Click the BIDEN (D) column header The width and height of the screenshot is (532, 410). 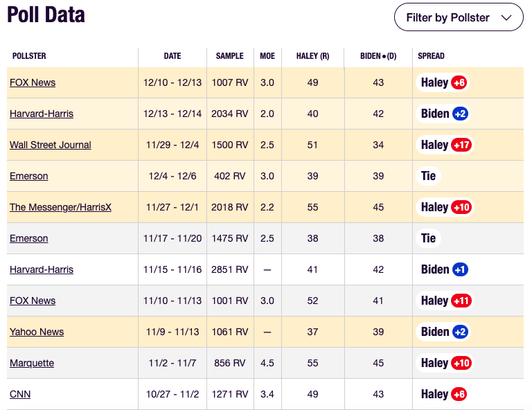(378, 56)
